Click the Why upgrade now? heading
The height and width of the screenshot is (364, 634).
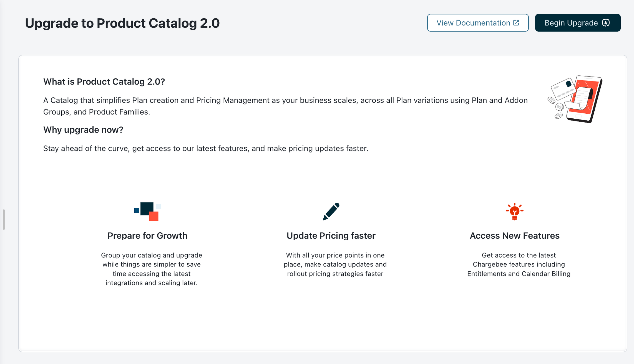[83, 130]
